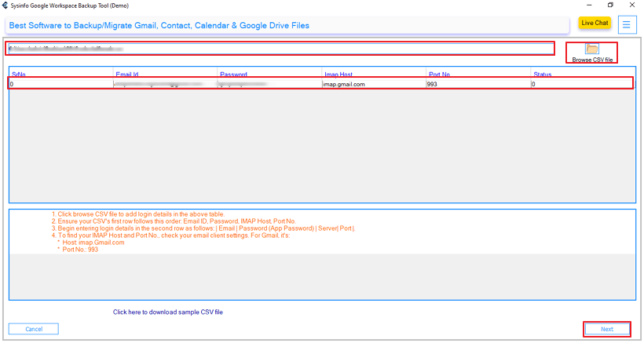The width and height of the screenshot is (644, 343).
Task: Select the Status column header
Action: click(543, 75)
